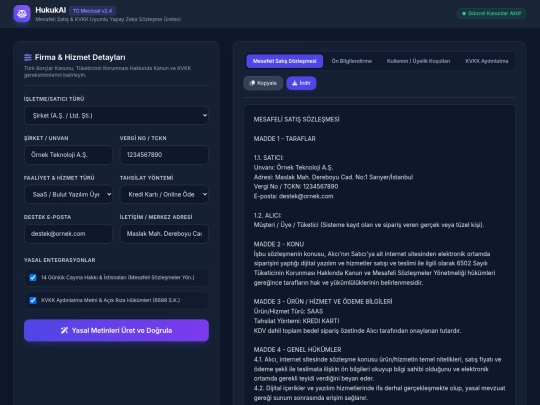
Task: Click the İndir button
Action: tap(301, 83)
